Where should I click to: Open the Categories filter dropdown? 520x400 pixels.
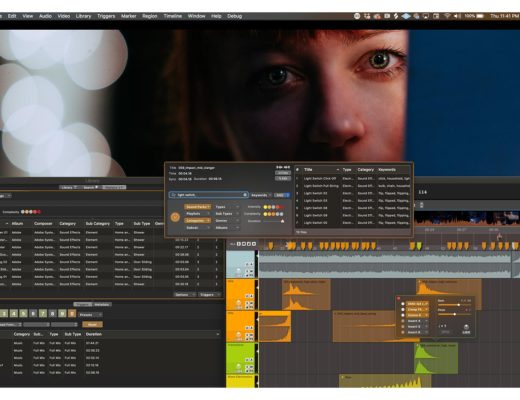(198, 221)
